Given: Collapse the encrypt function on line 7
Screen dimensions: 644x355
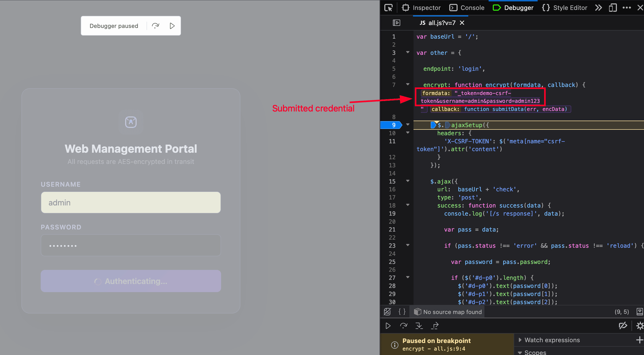Looking at the screenshot, I should point(407,85).
